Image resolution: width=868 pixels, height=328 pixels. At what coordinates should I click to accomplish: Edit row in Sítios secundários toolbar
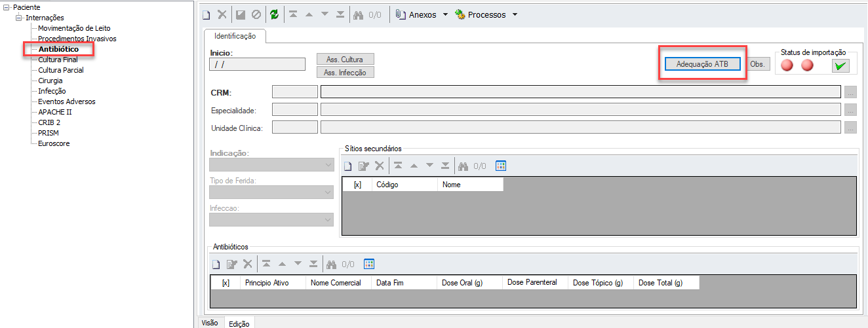tap(364, 166)
